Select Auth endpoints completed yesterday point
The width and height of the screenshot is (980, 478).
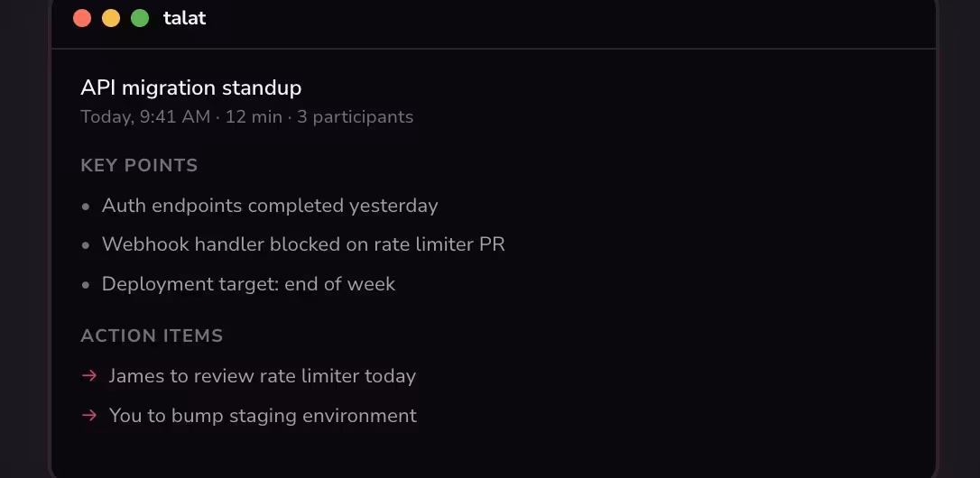tap(270, 206)
